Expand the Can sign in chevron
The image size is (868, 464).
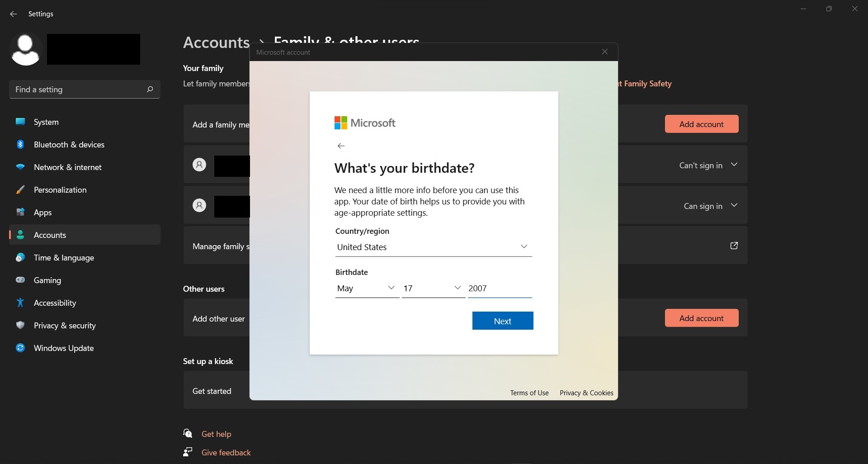click(734, 205)
